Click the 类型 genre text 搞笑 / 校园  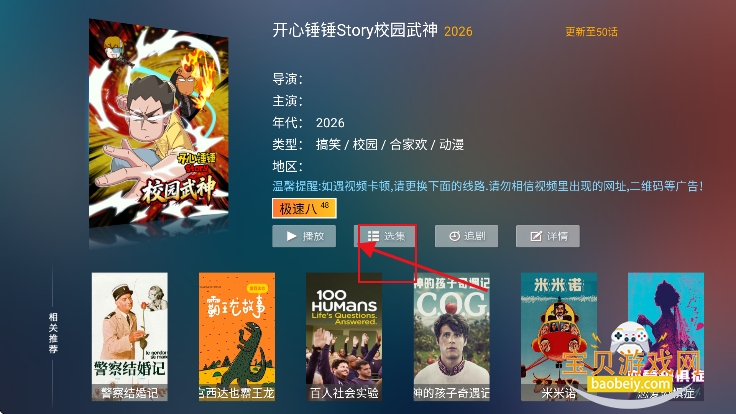(347, 145)
